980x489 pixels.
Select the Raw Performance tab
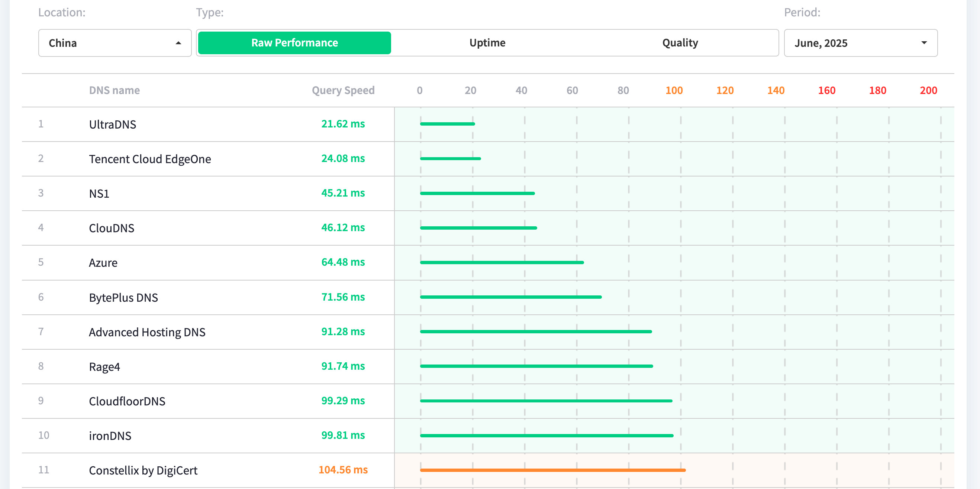click(294, 43)
